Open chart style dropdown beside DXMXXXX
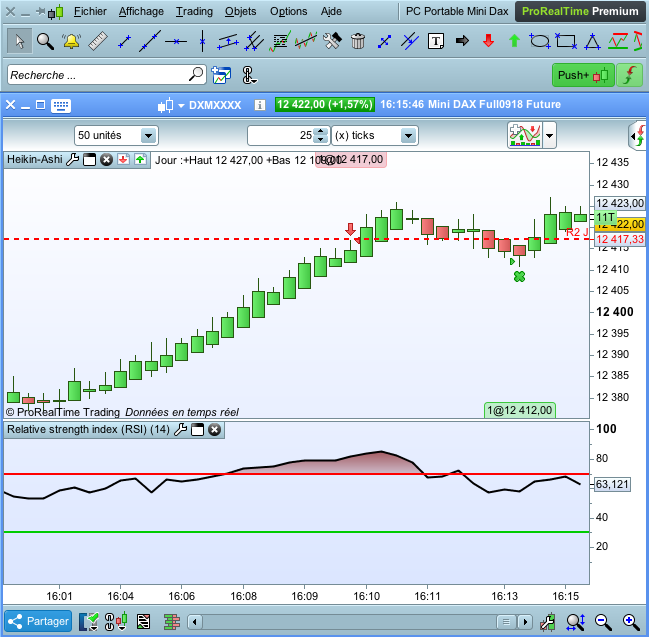The height and width of the screenshot is (637, 649). pyautogui.click(x=181, y=106)
